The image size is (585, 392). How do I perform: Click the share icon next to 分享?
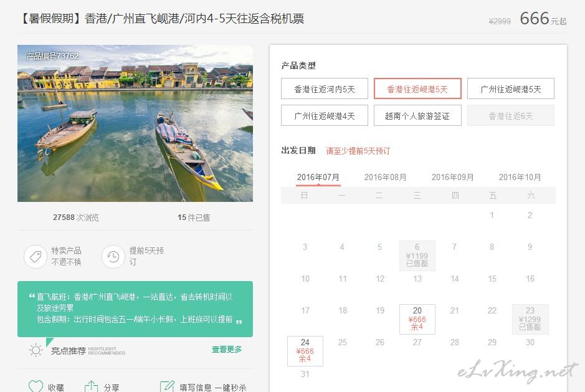coord(92,386)
